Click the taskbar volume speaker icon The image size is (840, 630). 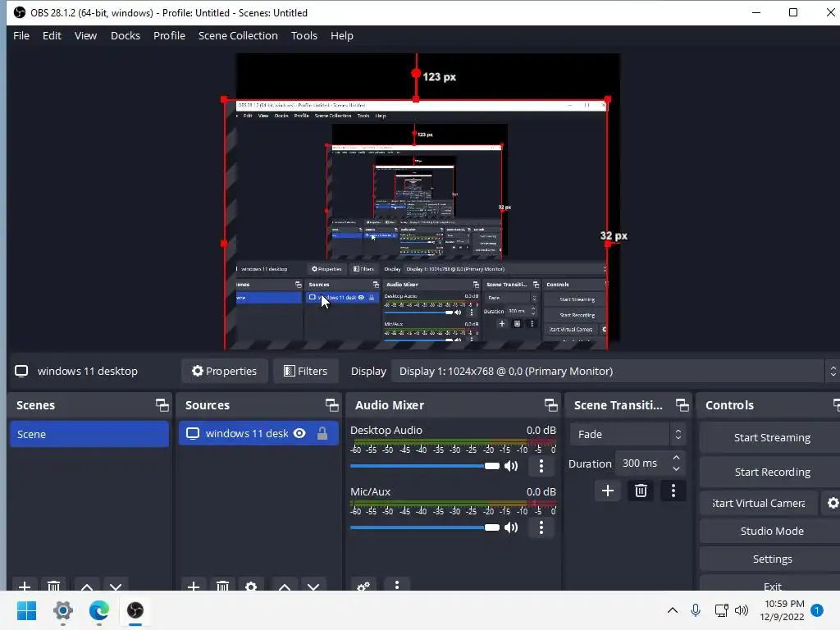pyautogui.click(x=742, y=610)
